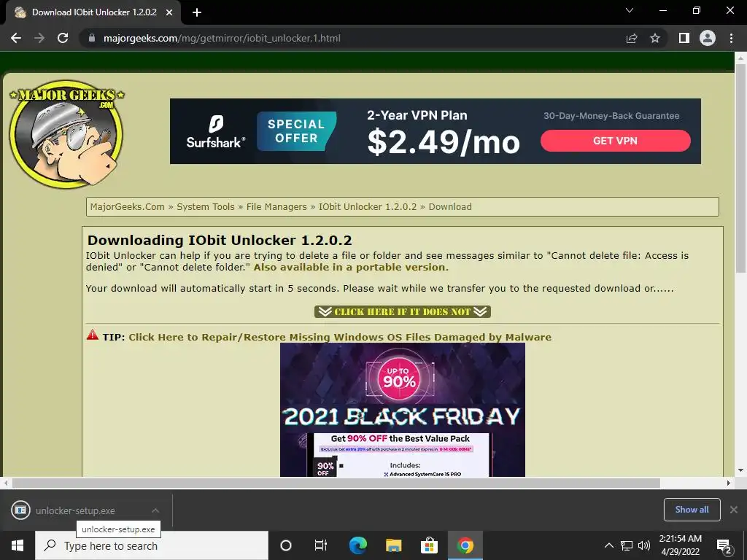Click Chrome icon on taskbar
747x560 pixels.
pos(465,545)
